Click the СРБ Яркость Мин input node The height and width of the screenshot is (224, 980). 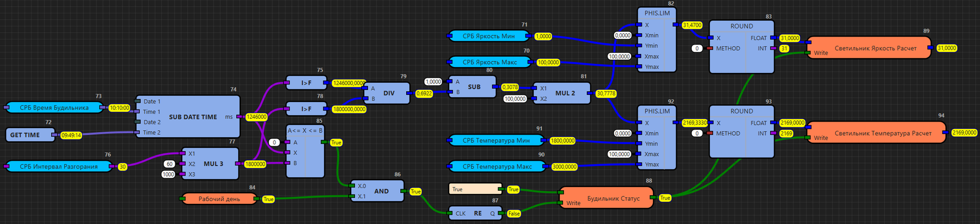488,36
